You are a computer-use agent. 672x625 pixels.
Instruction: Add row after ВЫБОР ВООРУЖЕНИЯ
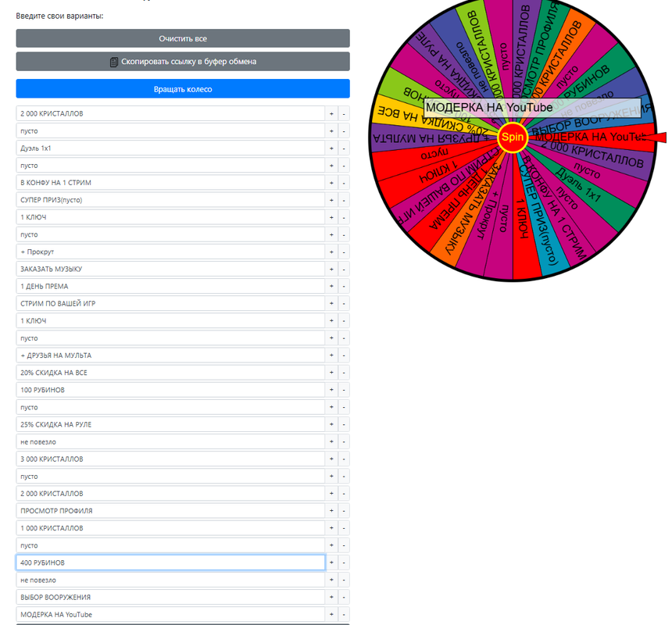click(x=331, y=597)
